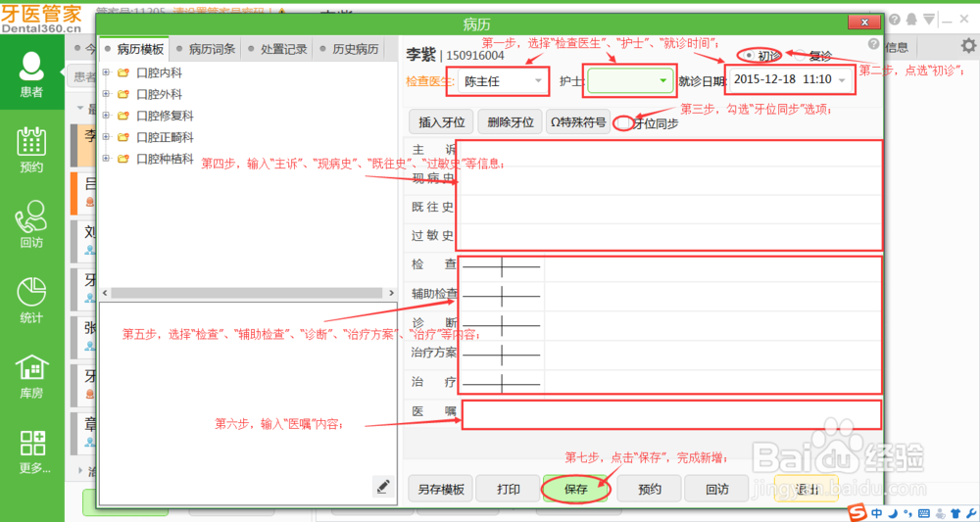The height and width of the screenshot is (522, 980).
Task: Click the 删除牙位 button
Action: 510,121
